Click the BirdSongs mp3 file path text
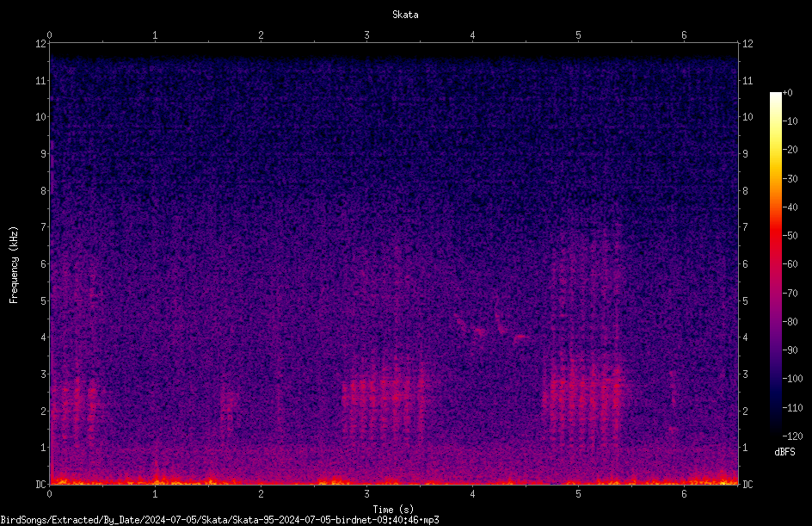The height and width of the screenshot is (526, 812). [219, 520]
